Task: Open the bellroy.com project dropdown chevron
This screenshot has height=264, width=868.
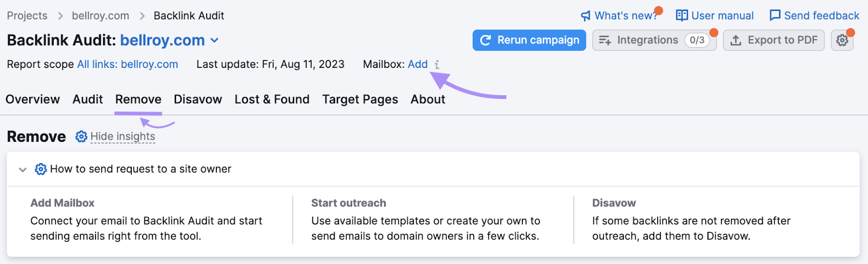Action: pos(214,40)
